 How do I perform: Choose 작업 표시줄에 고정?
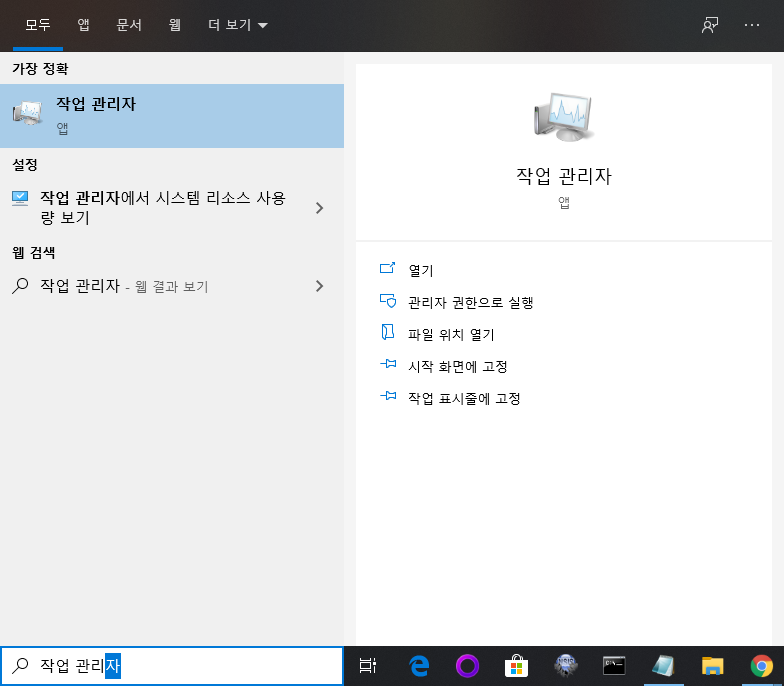pyautogui.click(x=464, y=398)
